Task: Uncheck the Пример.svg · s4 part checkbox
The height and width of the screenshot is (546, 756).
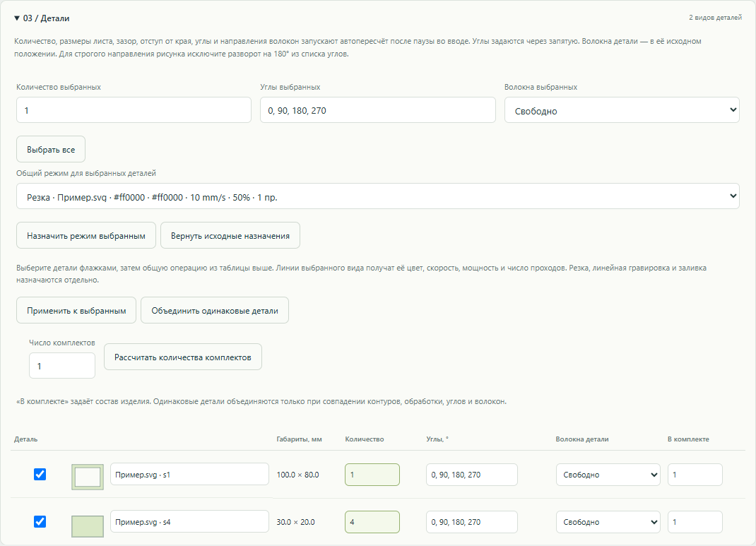Action: coord(40,521)
